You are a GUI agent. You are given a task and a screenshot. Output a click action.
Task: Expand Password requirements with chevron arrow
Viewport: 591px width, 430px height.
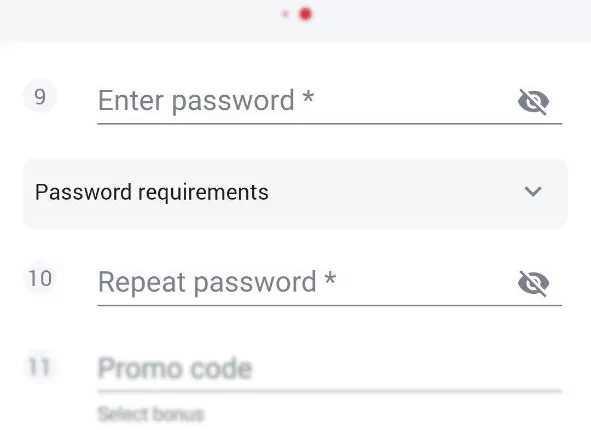click(533, 191)
